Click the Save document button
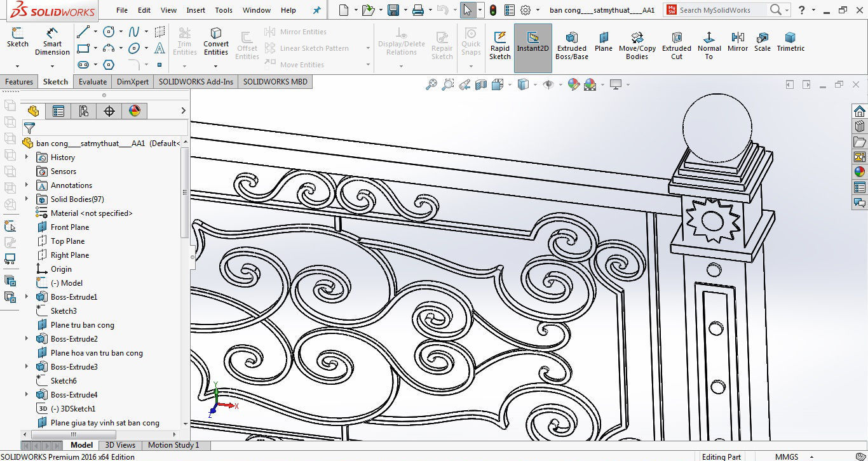The image size is (868, 461). tap(393, 10)
